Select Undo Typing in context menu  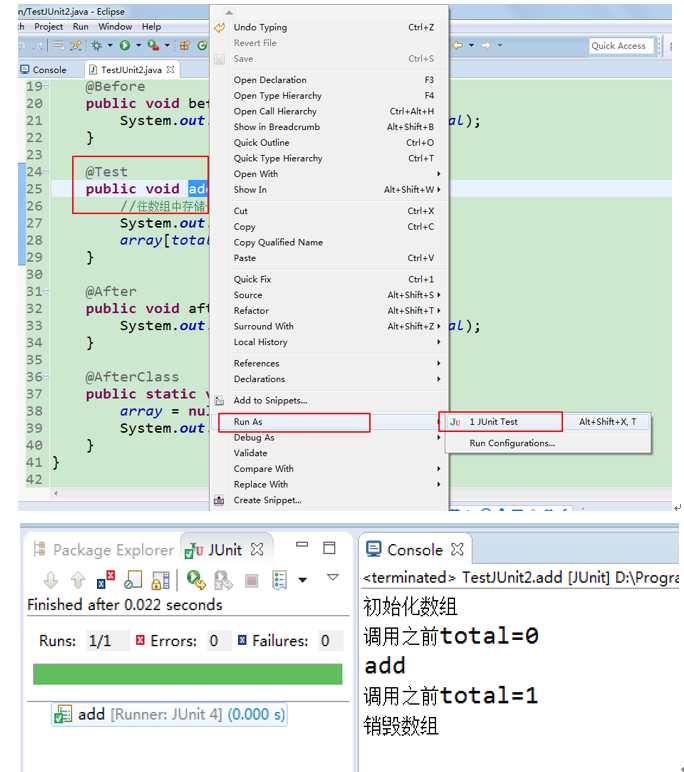tap(329, 28)
